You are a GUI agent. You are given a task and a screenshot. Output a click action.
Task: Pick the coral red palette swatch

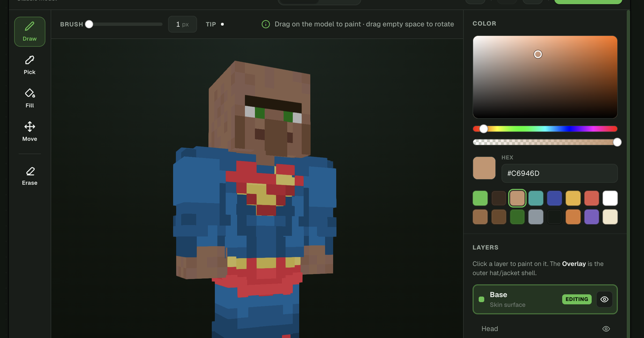pos(591,198)
